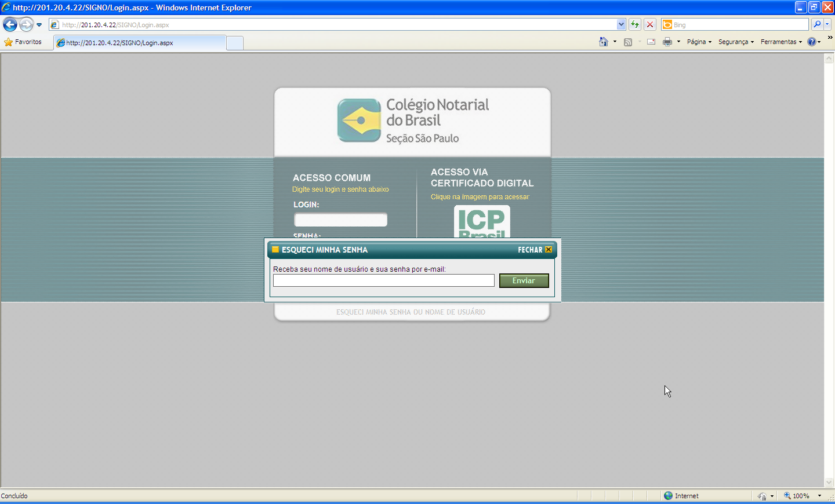Click the blue Help question mark icon
Image resolution: width=835 pixels, height=504 pixels.
coord(812,42)
